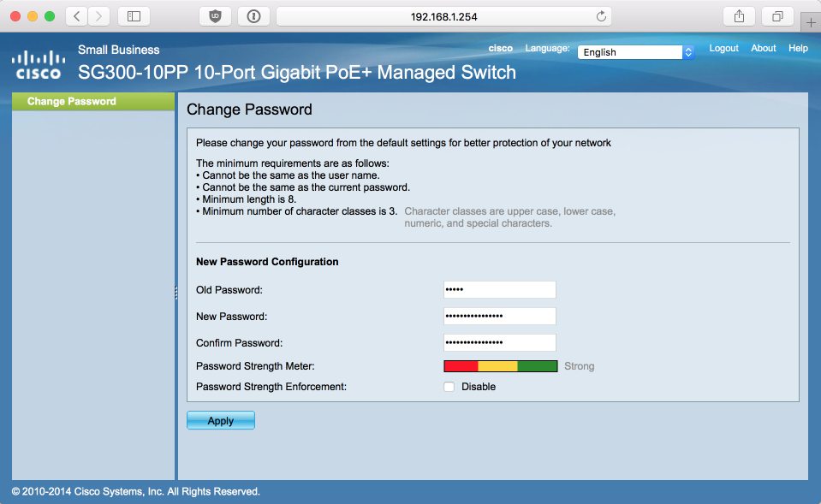Screen dimensions: 821x504
Task: Click the 'Strong' strength label
Action: click(579, 366)
